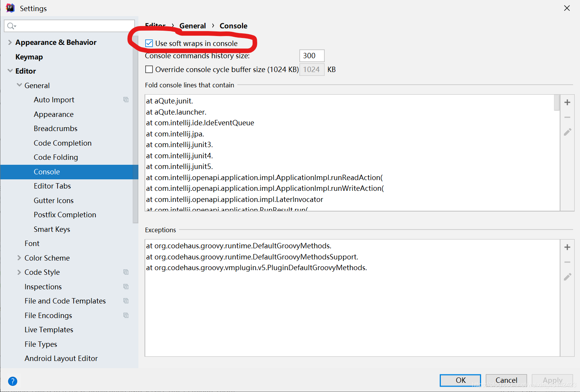
Task: Click the add button for fold console lines
Action: pyautogui.click(x=567, y=102)
